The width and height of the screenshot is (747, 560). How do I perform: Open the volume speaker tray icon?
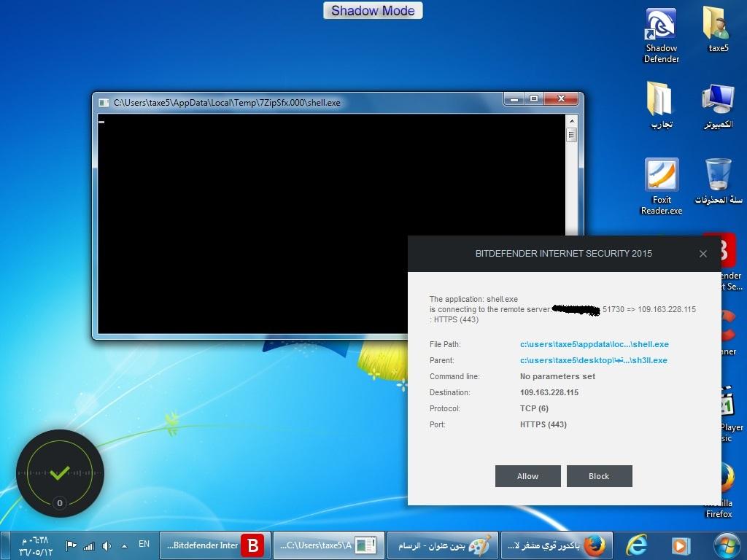[107, 546]
